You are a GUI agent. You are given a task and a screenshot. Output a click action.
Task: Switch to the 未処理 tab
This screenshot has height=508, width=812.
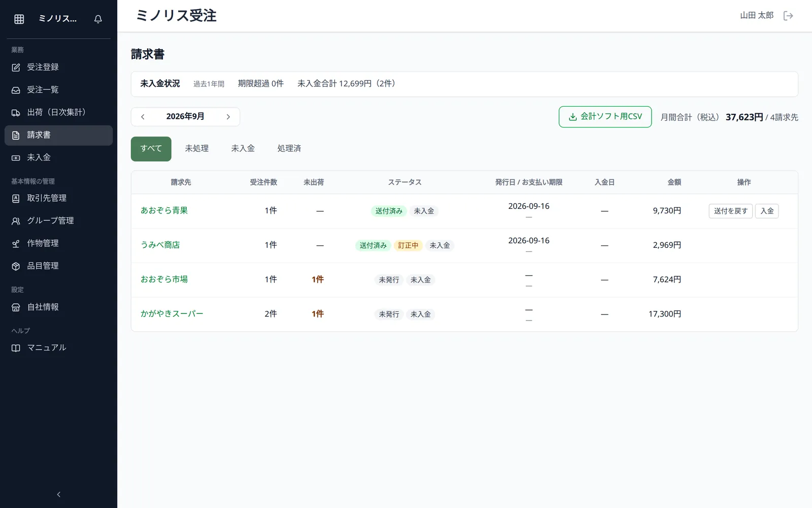coord(197,149)
